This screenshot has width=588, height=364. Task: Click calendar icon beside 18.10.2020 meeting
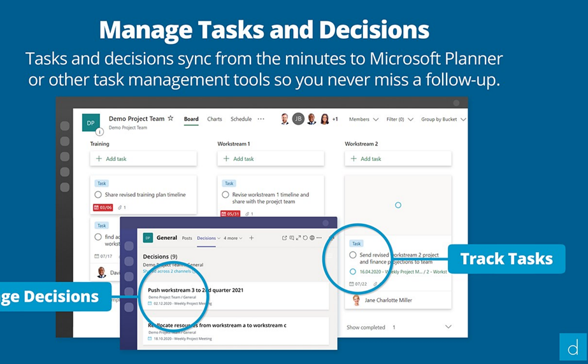pyautogui.click(x=150, y=339)
